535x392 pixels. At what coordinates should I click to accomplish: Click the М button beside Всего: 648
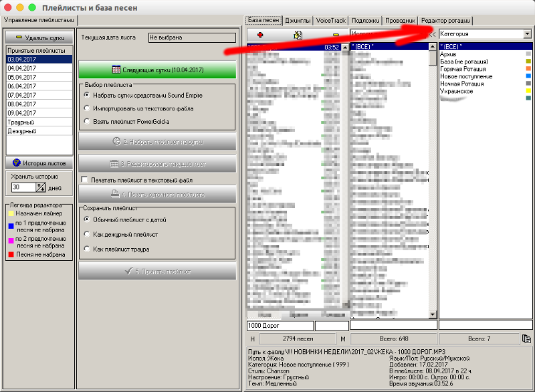pos(342,339)
